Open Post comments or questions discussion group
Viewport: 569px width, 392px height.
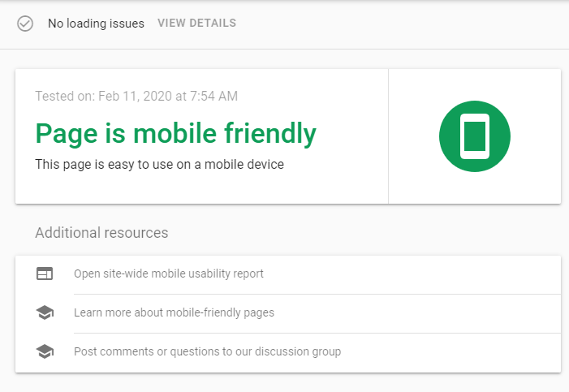[208, 351]
